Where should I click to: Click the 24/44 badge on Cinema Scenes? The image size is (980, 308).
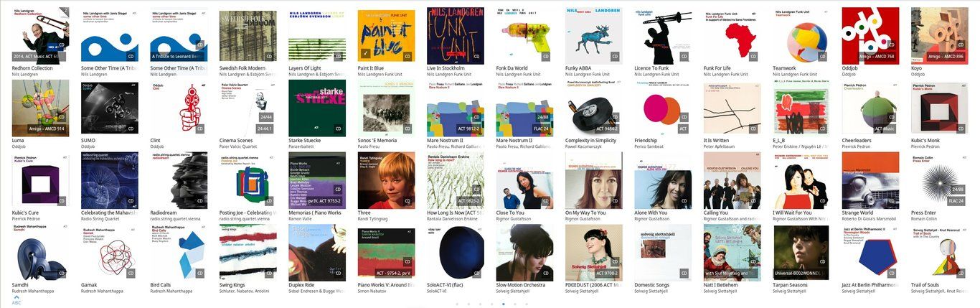point(266,116)
